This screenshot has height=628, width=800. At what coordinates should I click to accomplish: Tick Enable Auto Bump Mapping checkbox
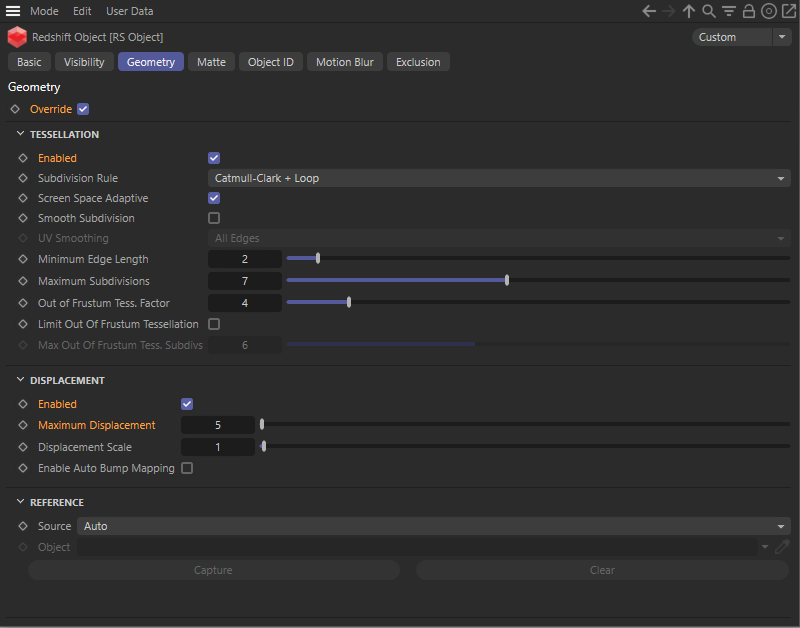187,468
